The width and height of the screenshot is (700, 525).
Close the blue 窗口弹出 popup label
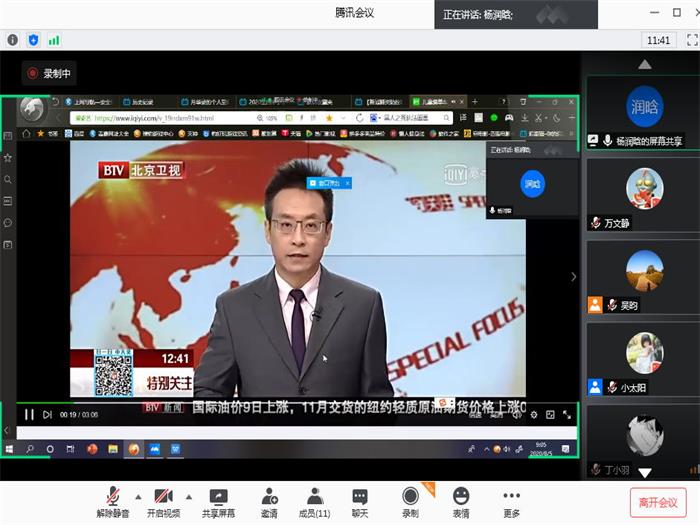click(x=348, y=183)
